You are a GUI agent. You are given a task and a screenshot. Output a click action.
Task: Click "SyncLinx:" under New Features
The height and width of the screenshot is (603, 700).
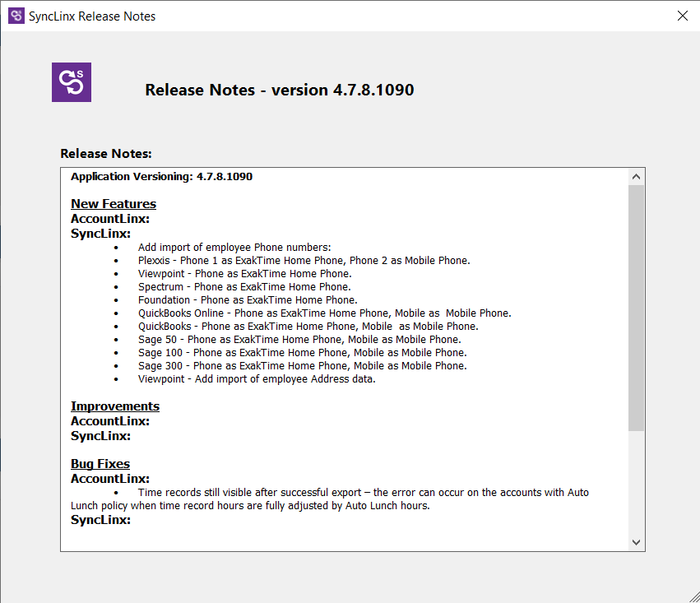coord(100,234)
